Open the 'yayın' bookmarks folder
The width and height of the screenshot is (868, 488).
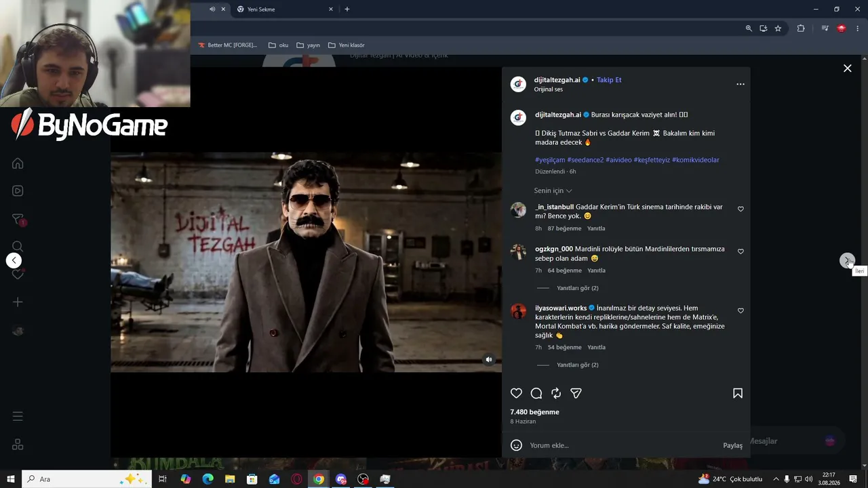(x=308, y=45)
